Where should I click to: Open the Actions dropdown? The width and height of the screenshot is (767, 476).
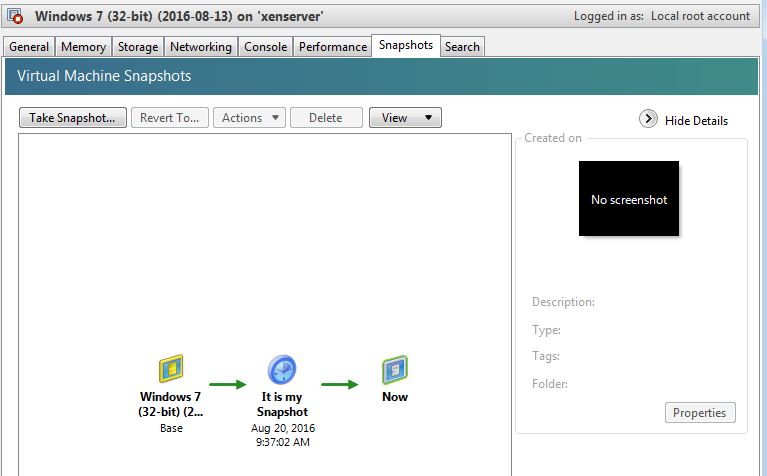point(249,118)
